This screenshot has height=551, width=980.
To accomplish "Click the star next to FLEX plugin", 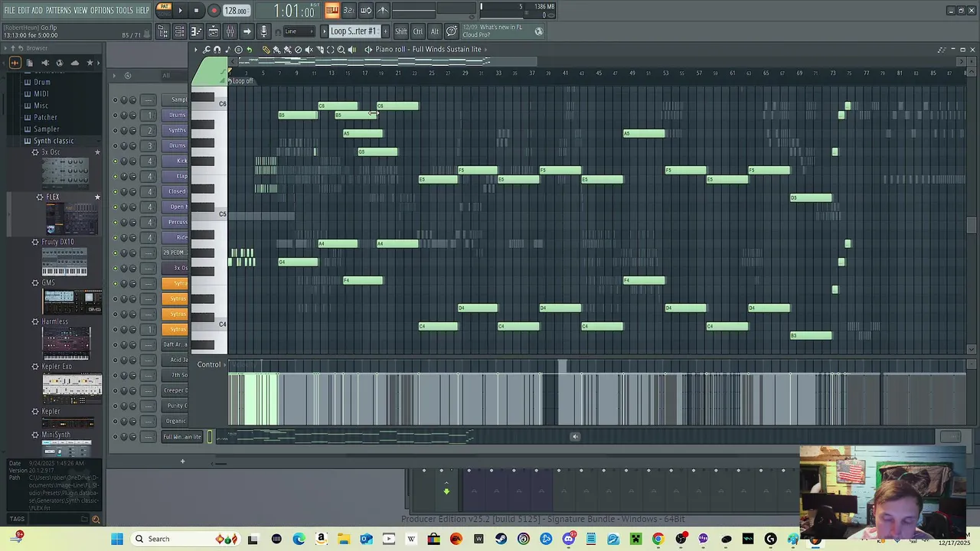I will pos(97,197).
